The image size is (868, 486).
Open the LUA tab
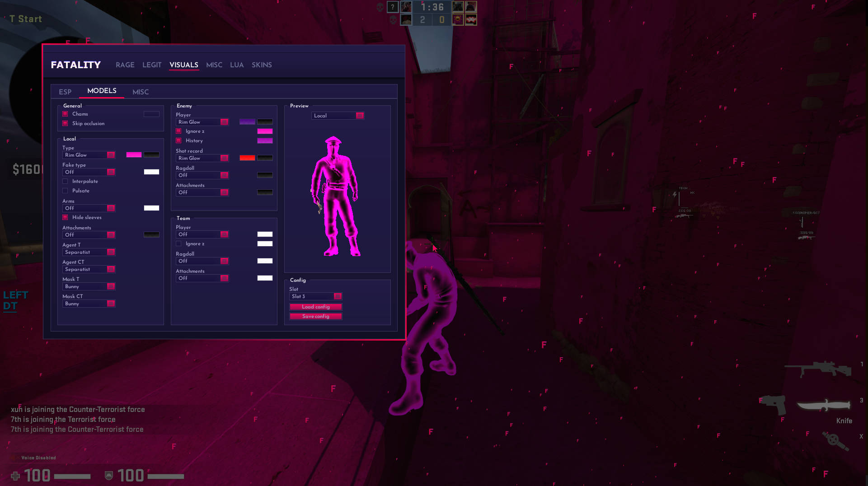point(237,65)
